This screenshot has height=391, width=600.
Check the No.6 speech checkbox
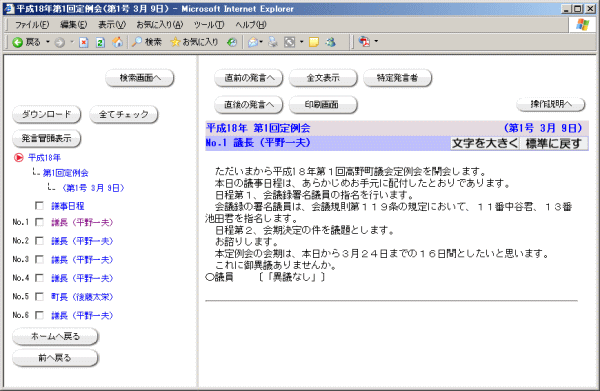pyautogui.click(x=39, y=315)
